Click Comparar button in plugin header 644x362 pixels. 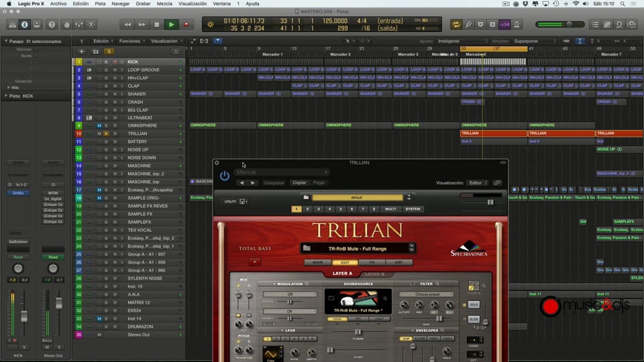(274, 182)
